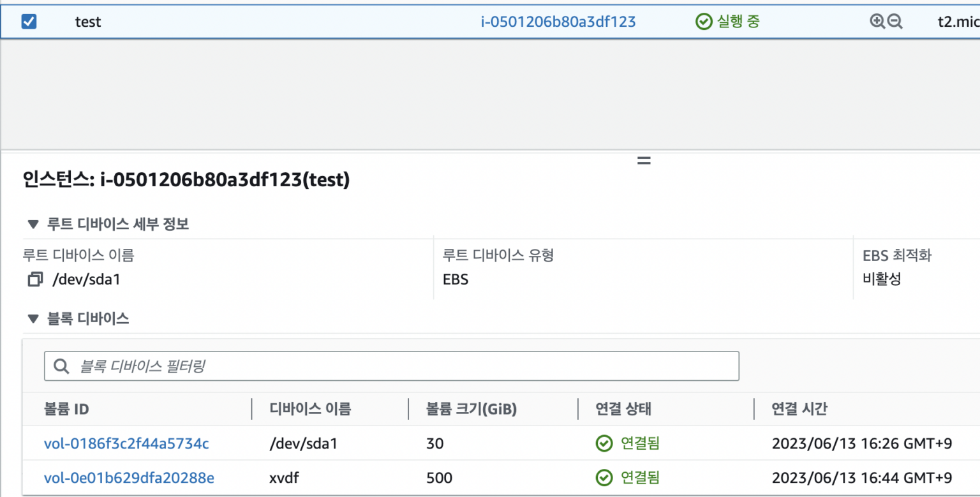Click the 볼륨 ID column header
The width and height of the screenshot is (980, 497).
[x=66, y=409]
